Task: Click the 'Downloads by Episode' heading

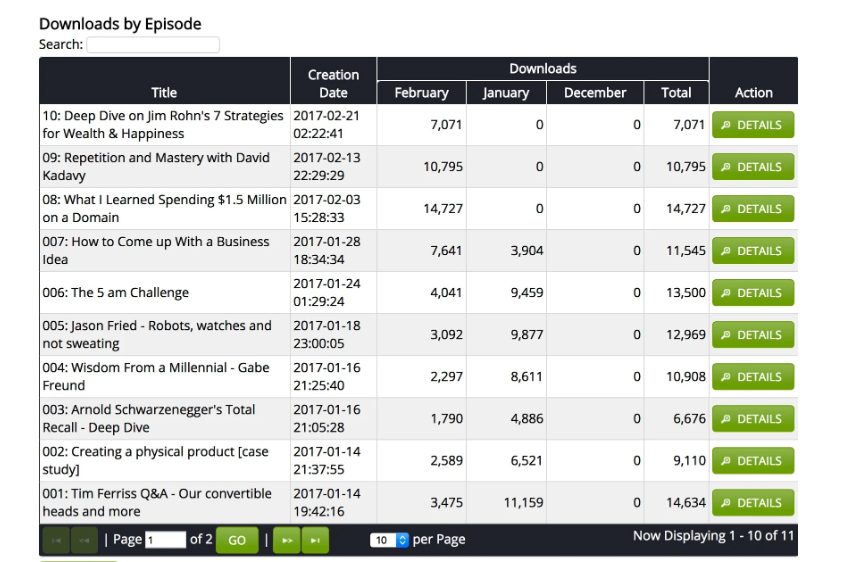Action: 120,24
